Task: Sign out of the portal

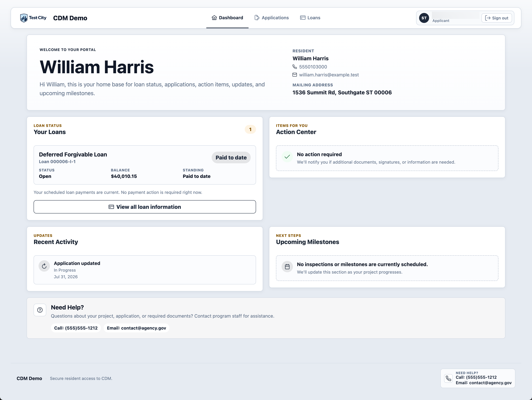Action: coord(497,18)
